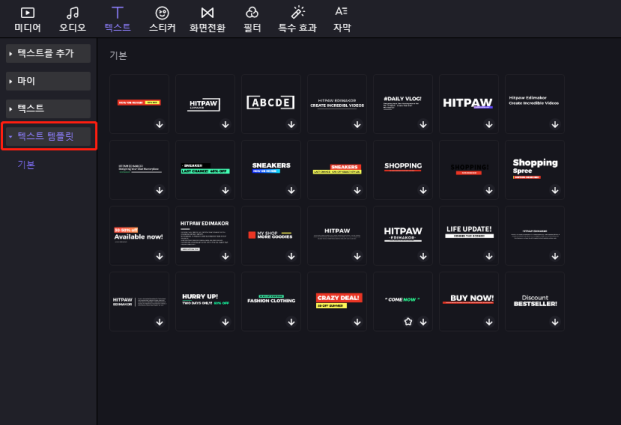Screen dimensions: 621x425
Task: Select the 기본 subcategory in sidebar
Action: pyautogui.click(x=26, y=164)
